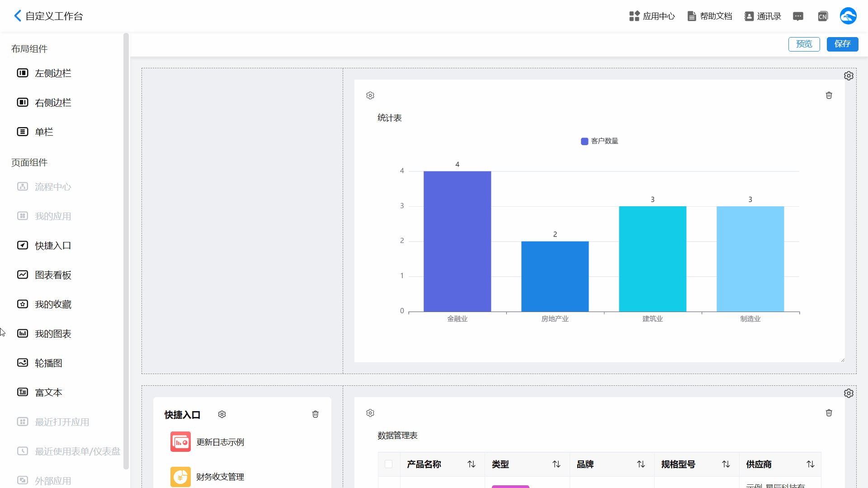Open the 应用中心 app center
Screen dimensions: 868x488
[x=652, y=16]
